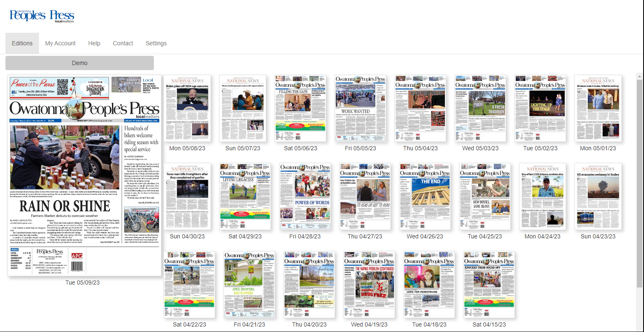Screen dimensions: 644x332
Task: Switch to the Contact tab
Action: pos(123,43)
